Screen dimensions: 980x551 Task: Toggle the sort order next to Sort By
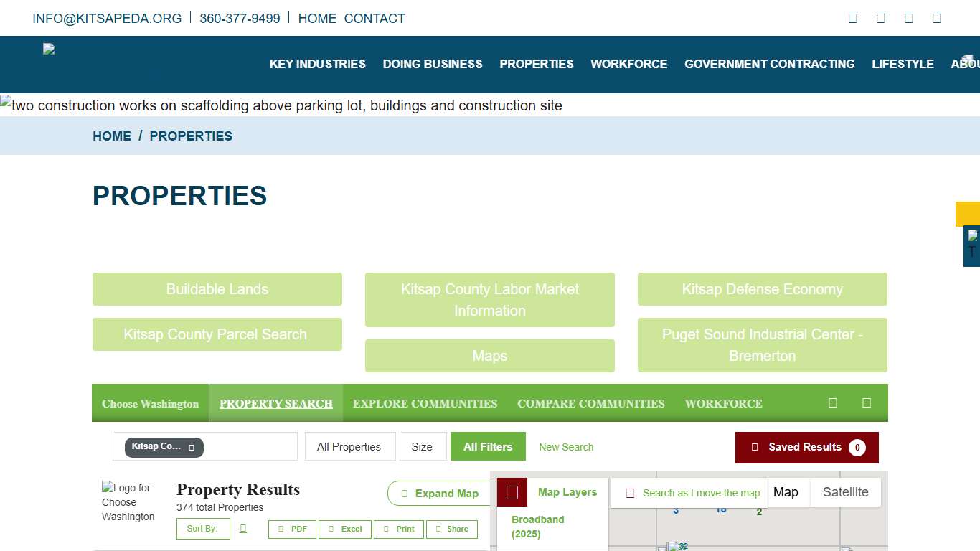coord(242,528)
